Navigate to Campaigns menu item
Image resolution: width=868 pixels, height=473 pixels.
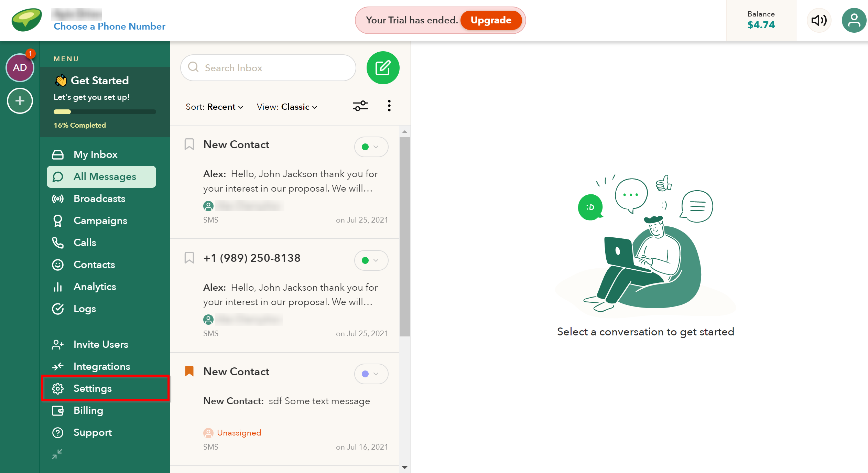point(99,221)
